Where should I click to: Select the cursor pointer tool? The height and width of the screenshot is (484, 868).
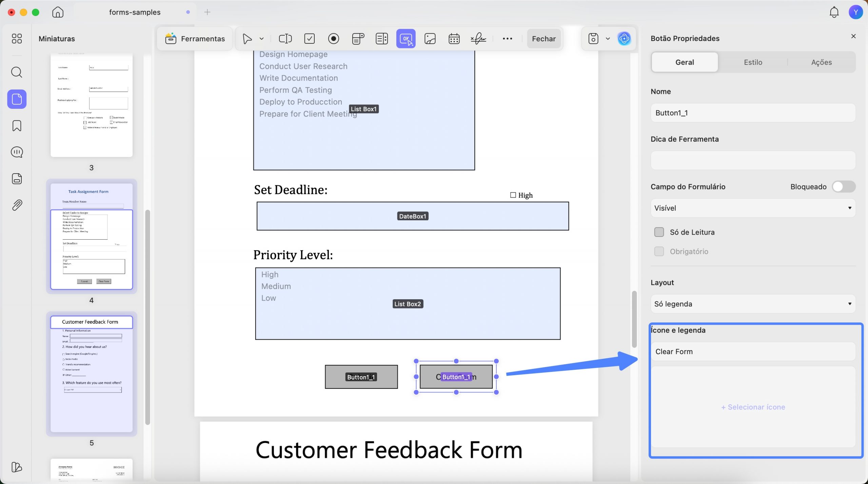pyautogui.click(x=248, y=39)
